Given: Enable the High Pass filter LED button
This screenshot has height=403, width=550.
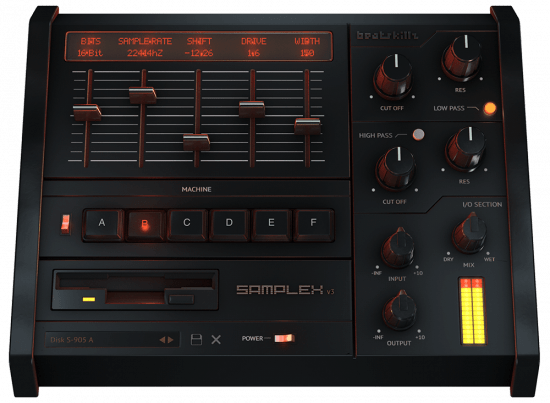Looking at the screenshot, I should click(x=418, y=134).
